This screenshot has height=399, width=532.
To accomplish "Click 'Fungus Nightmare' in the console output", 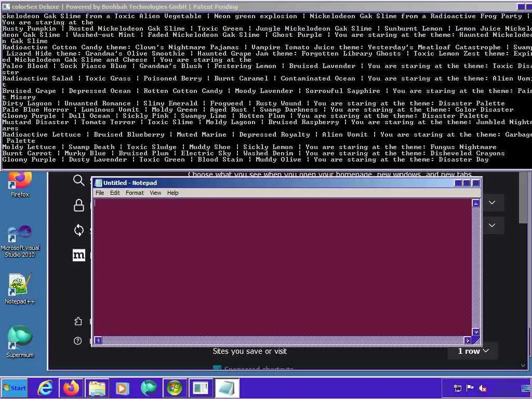I will 463,147.
